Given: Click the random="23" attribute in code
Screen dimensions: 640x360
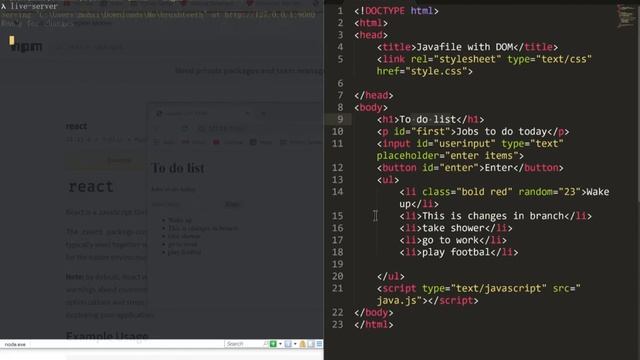Looking at the screenshot, I should click(x=549, y=192).
